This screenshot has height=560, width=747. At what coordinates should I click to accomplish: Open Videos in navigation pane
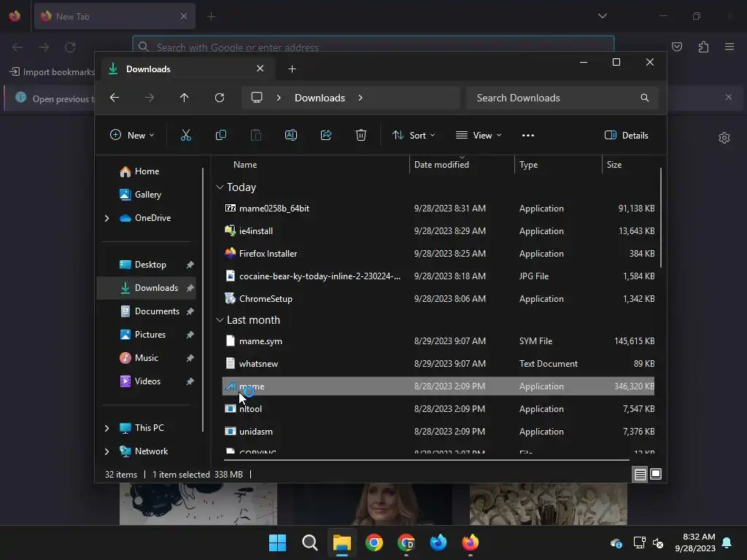[147, 381]
